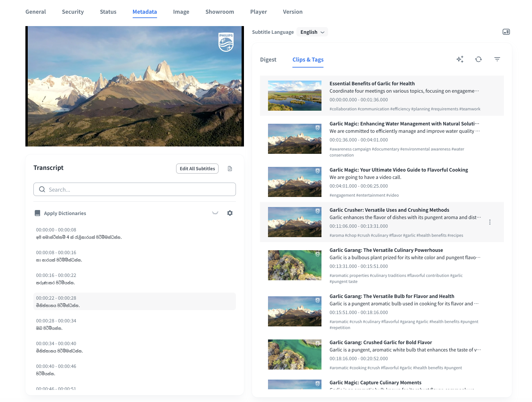Image resolution: width=532 pixels, height=402 pixels.
Task: Open the Showroom tab
Action: click(x=220, y=12)
